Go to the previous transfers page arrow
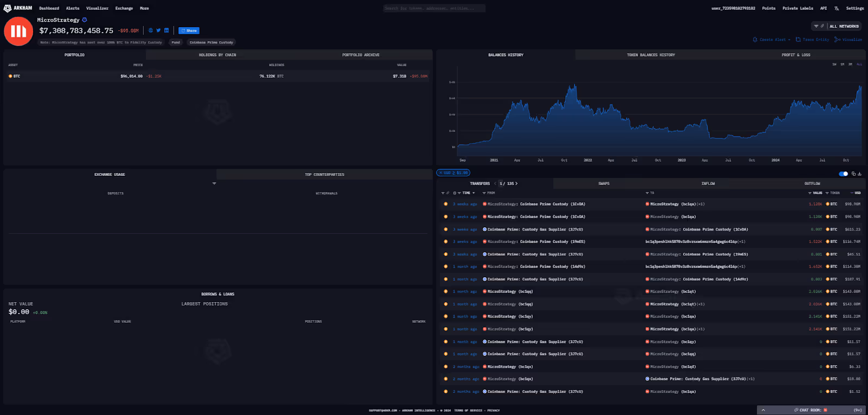Viewport: 868px width, 415px height. [495, 183]
